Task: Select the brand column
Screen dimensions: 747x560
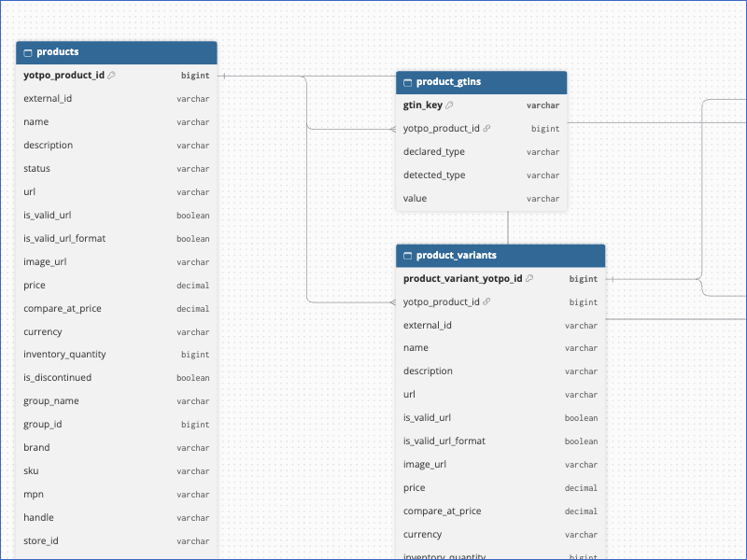Action: point(117,448)
